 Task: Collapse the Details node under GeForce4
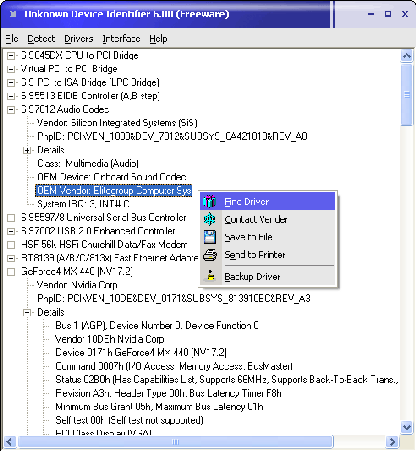pos(27,312)
